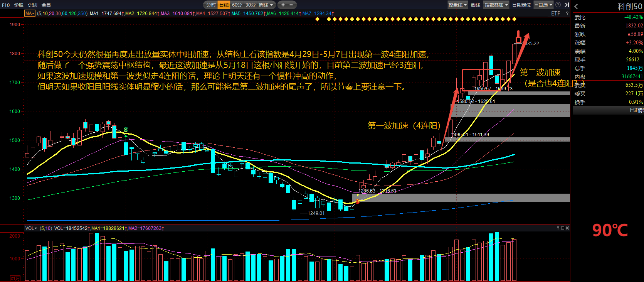
Task: Click the 最新 price value 1832.02
Action: (x=634, y=26)
